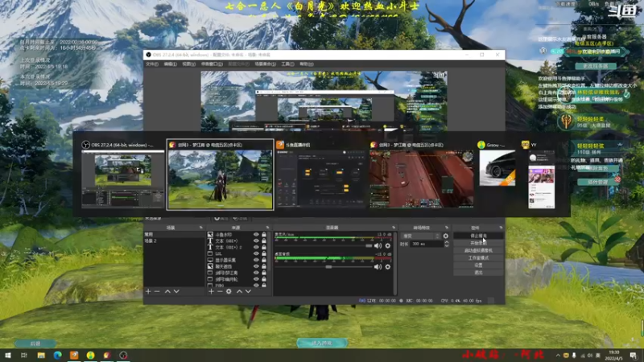This screenshot has width=644, height=362.
Task: Toggle the lock of 显示器采集 source
Action: [264, 260]
